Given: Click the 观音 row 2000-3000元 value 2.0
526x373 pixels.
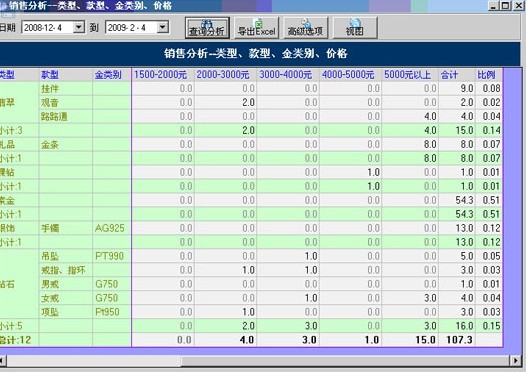Looking at the screenshot, I should click(x=249, y=103).
